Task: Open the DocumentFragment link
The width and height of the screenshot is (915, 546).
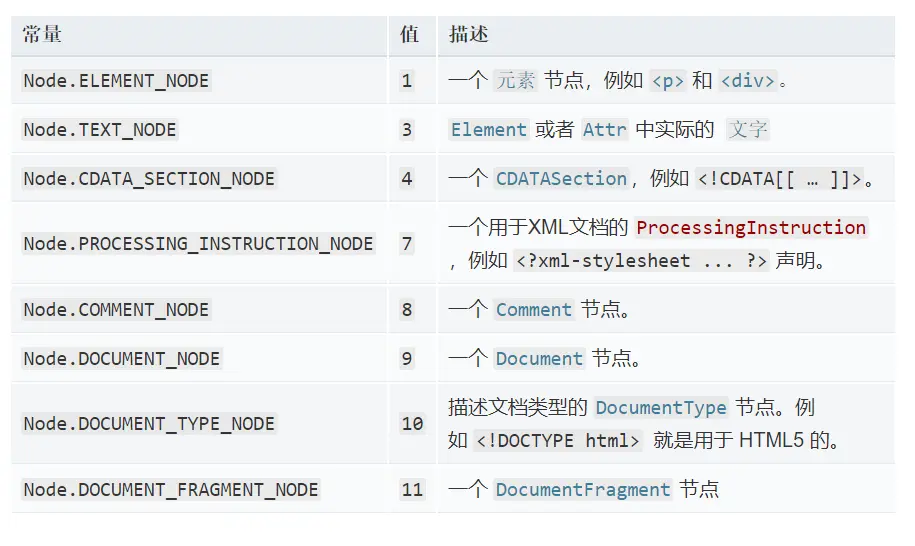Action: (x=582, y=489)
